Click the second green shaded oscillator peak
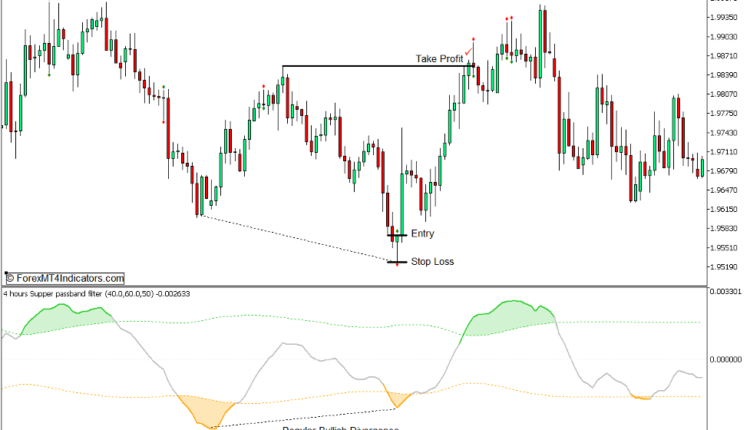The image size is (750, 430). (x=510, y=314)
